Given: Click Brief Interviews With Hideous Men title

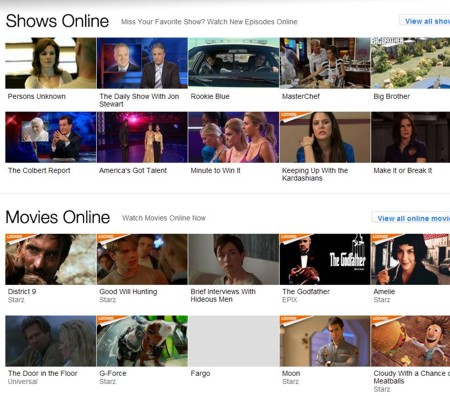Looking at the screenshot, I should (x=223, y=295).
